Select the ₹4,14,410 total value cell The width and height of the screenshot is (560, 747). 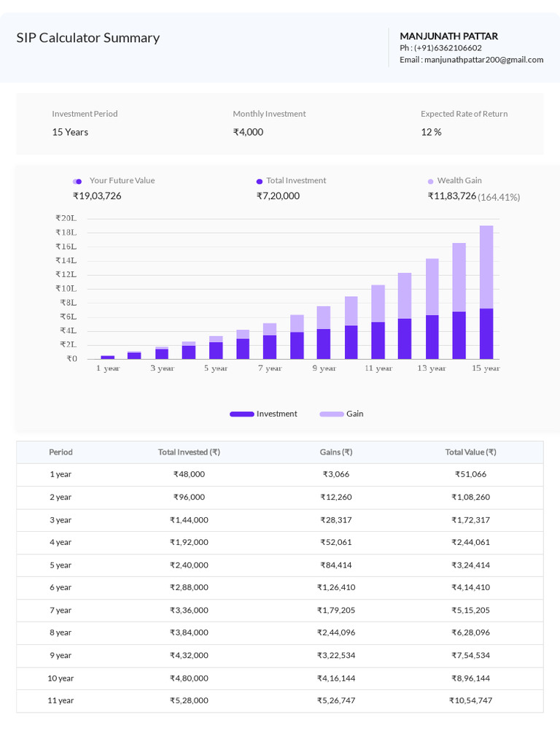[x=470, y=587]
